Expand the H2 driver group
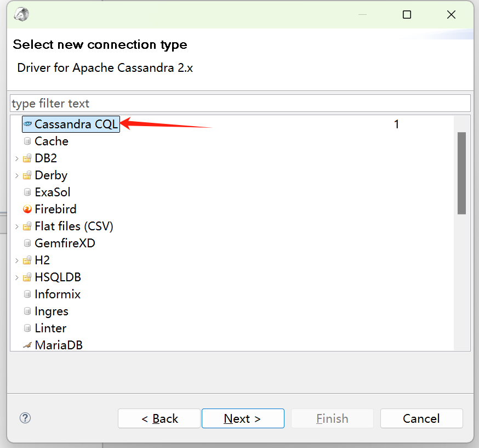 click(17, 260)
